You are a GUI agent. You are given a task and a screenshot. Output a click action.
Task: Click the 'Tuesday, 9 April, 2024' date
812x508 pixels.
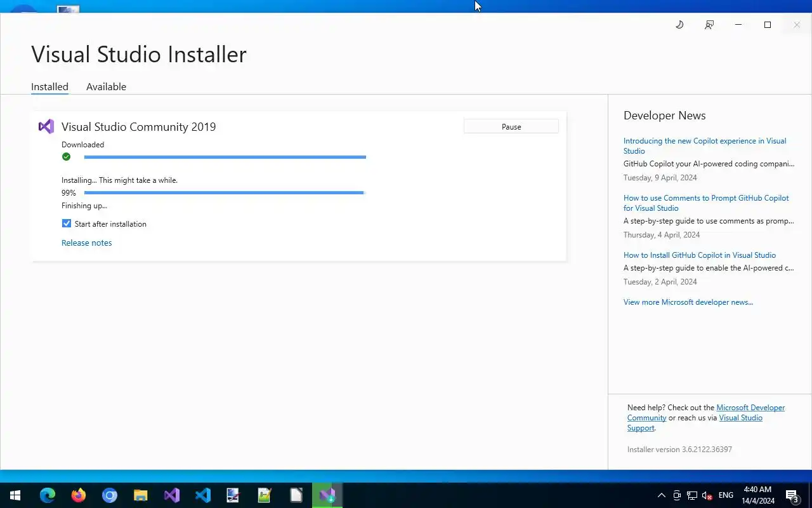click(660, 178)
